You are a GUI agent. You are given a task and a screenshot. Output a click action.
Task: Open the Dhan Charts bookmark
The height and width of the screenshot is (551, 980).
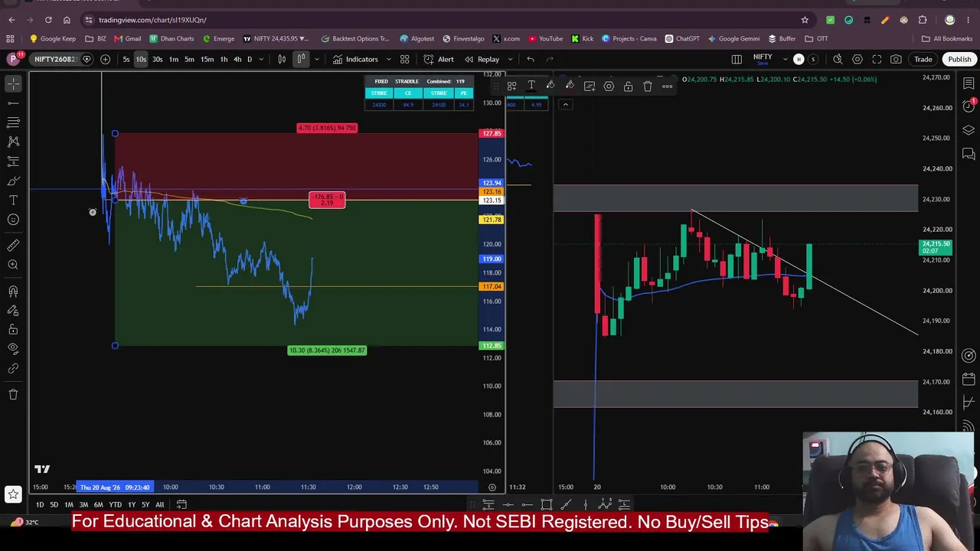(x=171, y=38)
